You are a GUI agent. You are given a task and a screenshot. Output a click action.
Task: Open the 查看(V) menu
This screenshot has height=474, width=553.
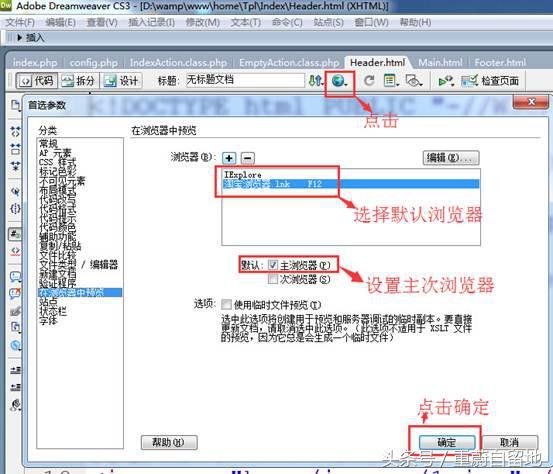click(102, 23)
